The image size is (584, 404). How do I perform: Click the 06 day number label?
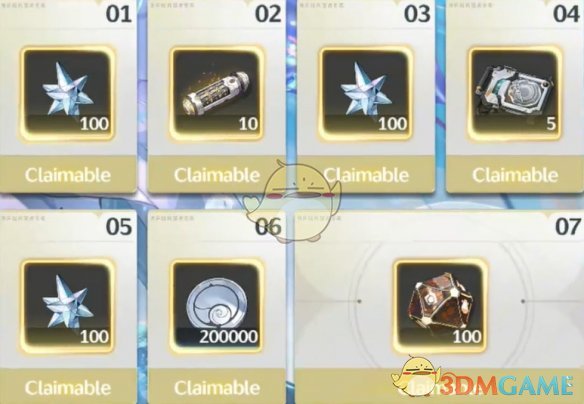pos(268,226)
